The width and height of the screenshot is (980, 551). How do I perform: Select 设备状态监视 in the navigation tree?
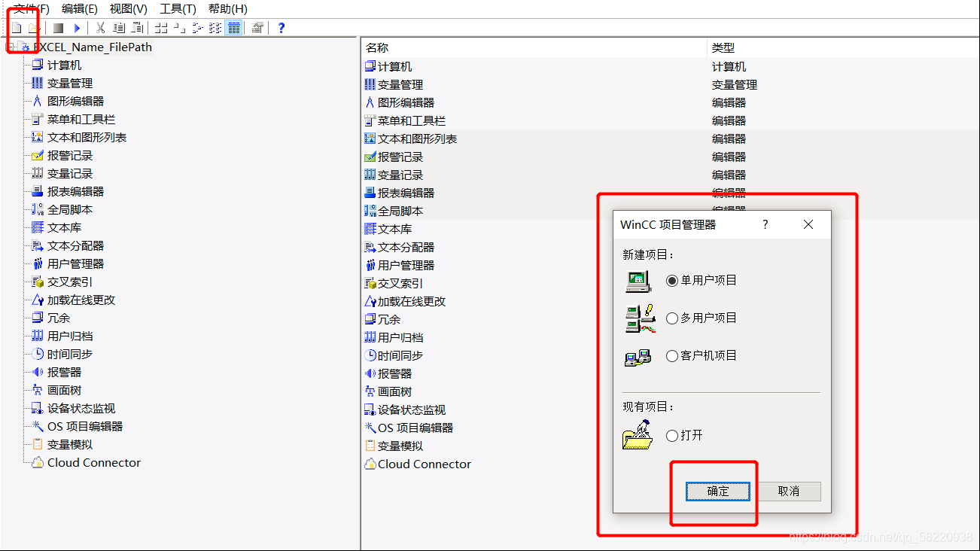[x=81, y=409]
